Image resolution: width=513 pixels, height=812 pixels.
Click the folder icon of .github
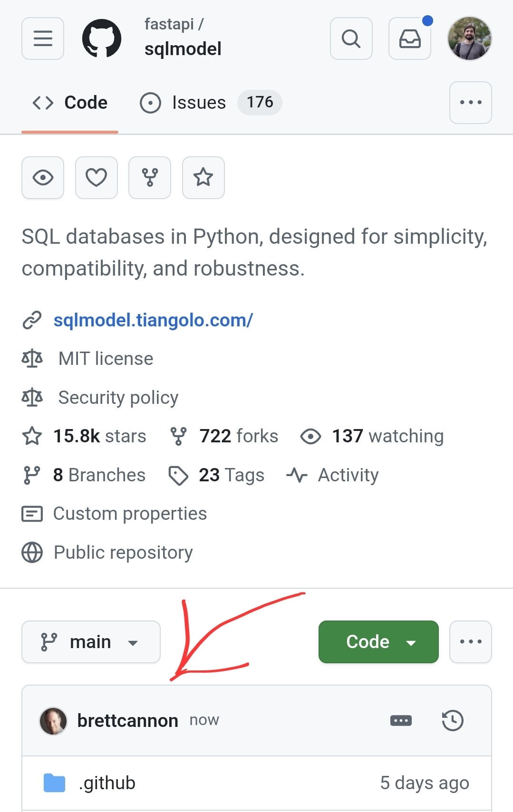pyautogui.click(x=54, y=783)
